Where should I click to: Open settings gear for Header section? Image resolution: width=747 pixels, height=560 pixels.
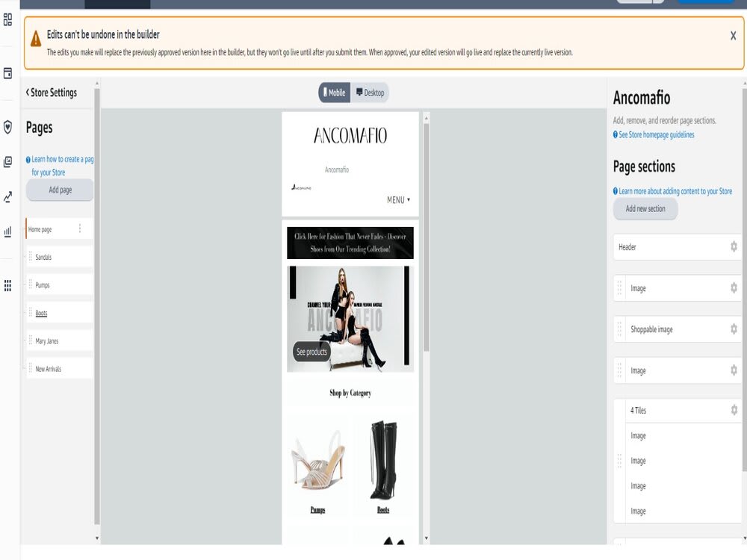[734, 246]
